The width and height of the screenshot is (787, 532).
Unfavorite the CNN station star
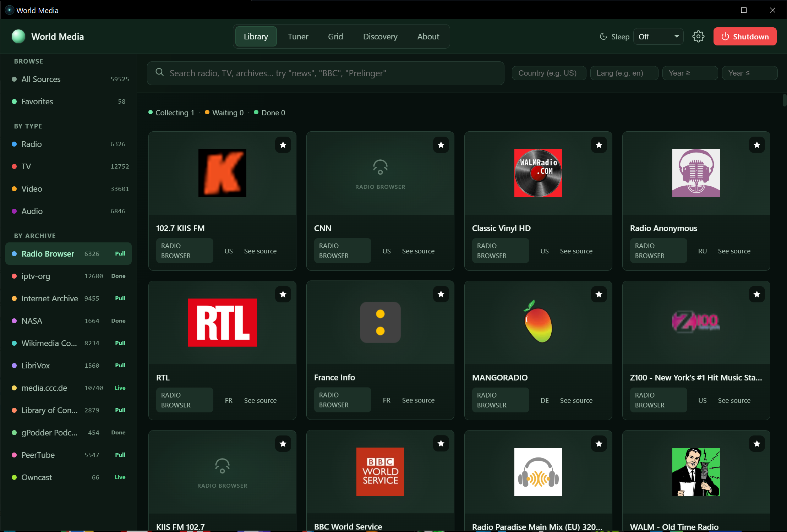(441, 145)
